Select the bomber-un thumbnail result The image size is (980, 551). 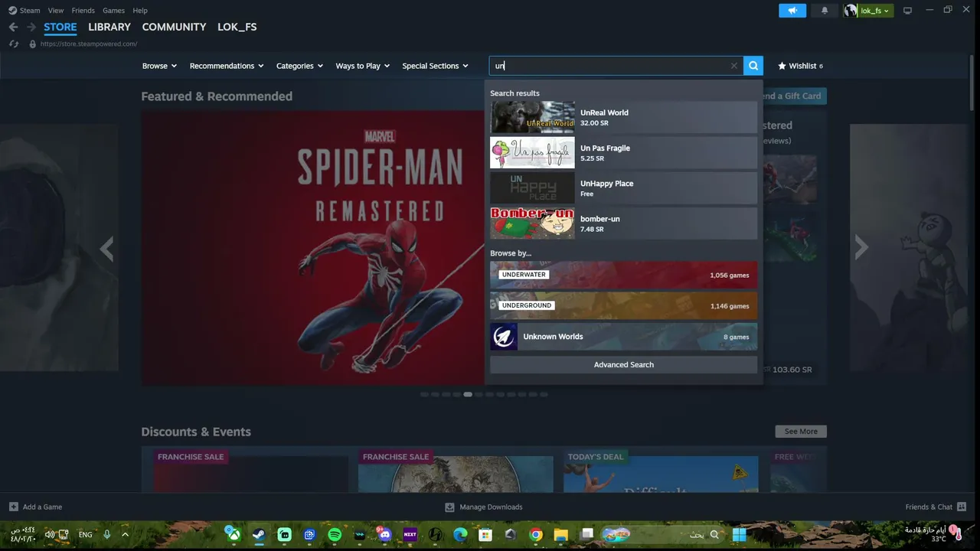click(x=532, y=223)
